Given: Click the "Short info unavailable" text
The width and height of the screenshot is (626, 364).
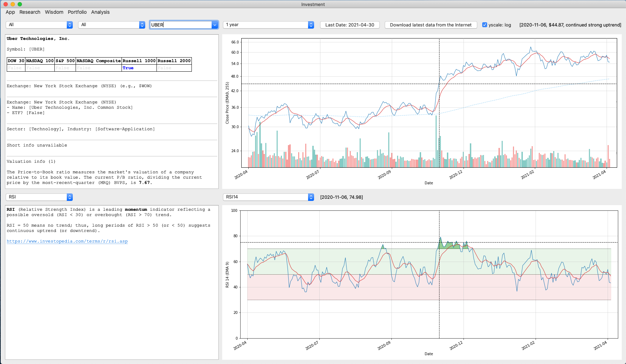Looking at the screenshot, I should click(37, 145).
